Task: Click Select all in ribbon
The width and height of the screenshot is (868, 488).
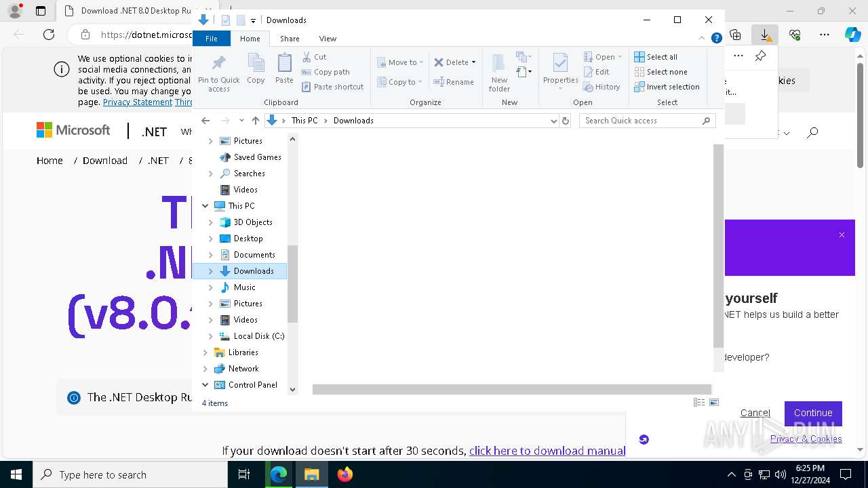Action: pyautogui.click(x=656, y=57)
